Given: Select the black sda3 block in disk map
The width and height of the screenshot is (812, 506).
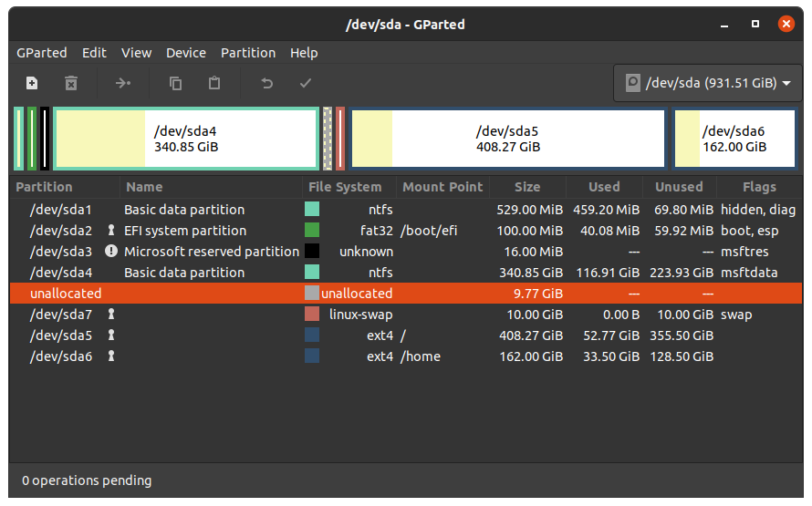Looking at the screenshot, I should coord(45,139).
